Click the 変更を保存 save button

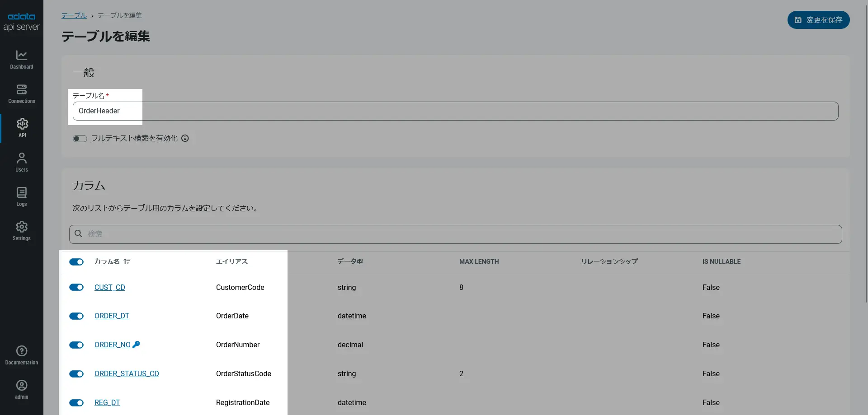pyautogui.click(x=818, y=20)
